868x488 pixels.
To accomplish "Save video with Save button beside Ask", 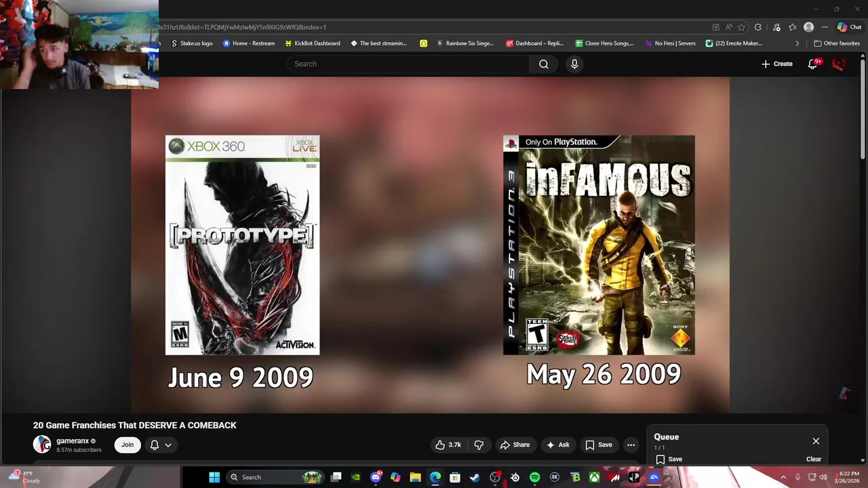I will coord(599,445).
